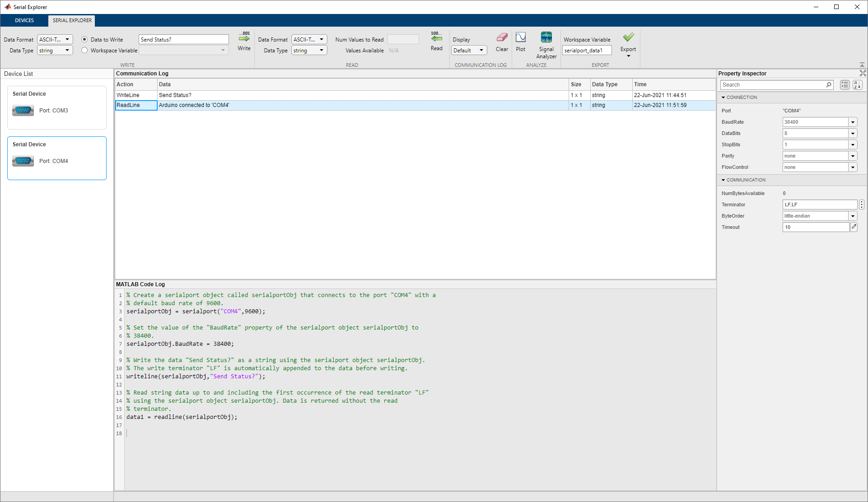This screenshot has height=502, width=868.
Task: Switch to the DEVICES tab
Action: pyautogui.click(x=24, y=20)
